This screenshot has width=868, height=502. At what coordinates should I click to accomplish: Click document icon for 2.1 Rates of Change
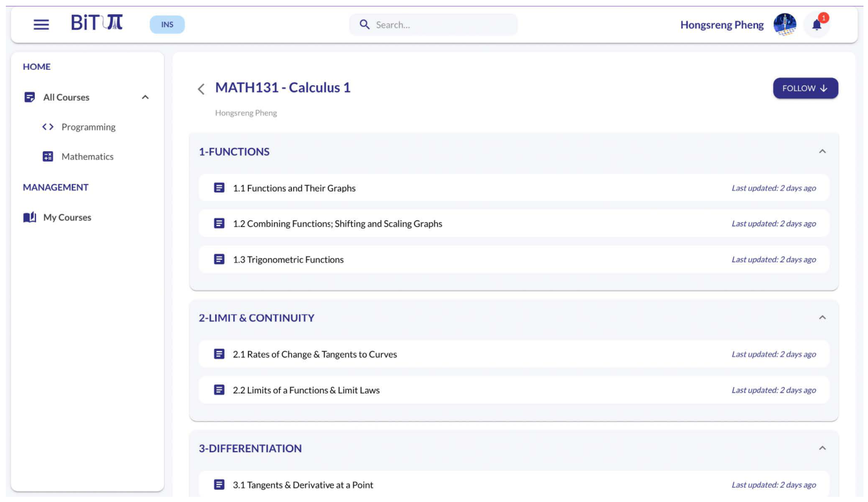point(220,354)
